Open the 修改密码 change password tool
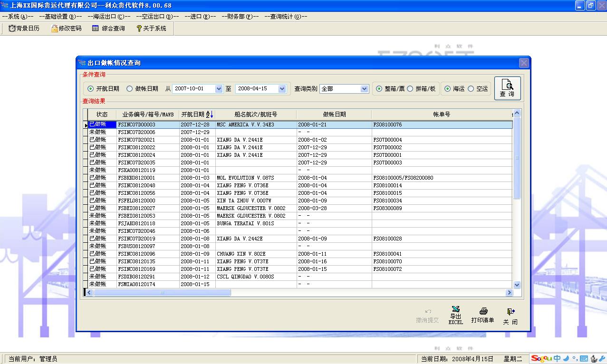The height and width of the screenshot is (364, 607). click(x=66, y=29)
